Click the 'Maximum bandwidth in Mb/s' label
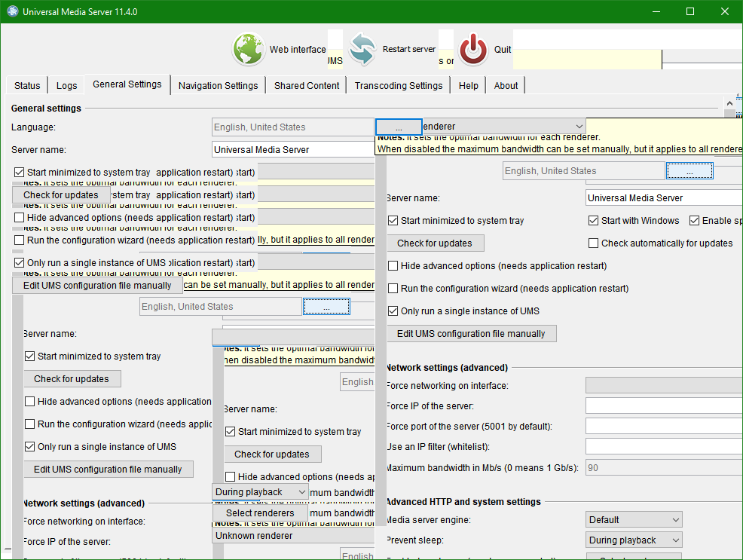This screenshot has width=743, height=560. coord(482,467)
